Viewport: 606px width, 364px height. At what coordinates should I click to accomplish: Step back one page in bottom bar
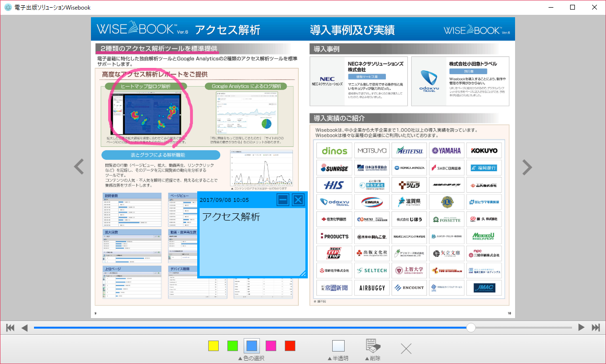[24, 328]
